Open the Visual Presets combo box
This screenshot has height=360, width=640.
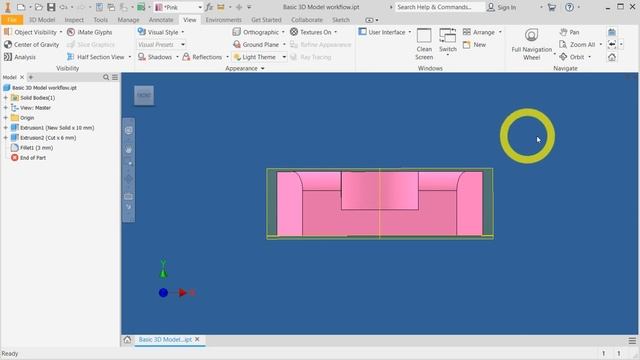[162, 44]
